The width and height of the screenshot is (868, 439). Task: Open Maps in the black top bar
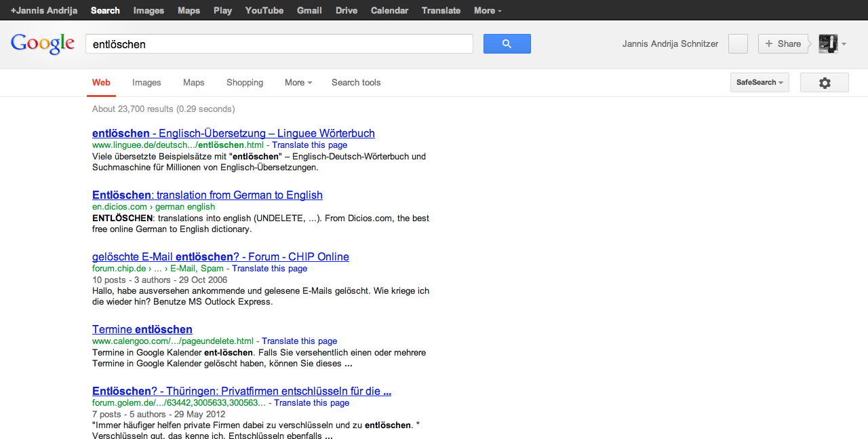tap(189, 10)
